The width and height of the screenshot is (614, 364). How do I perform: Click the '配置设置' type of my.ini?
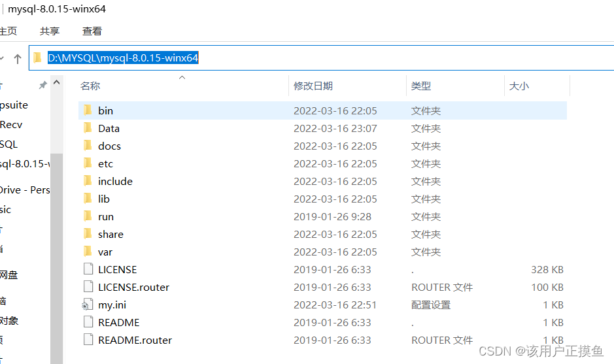click(431, 305)
